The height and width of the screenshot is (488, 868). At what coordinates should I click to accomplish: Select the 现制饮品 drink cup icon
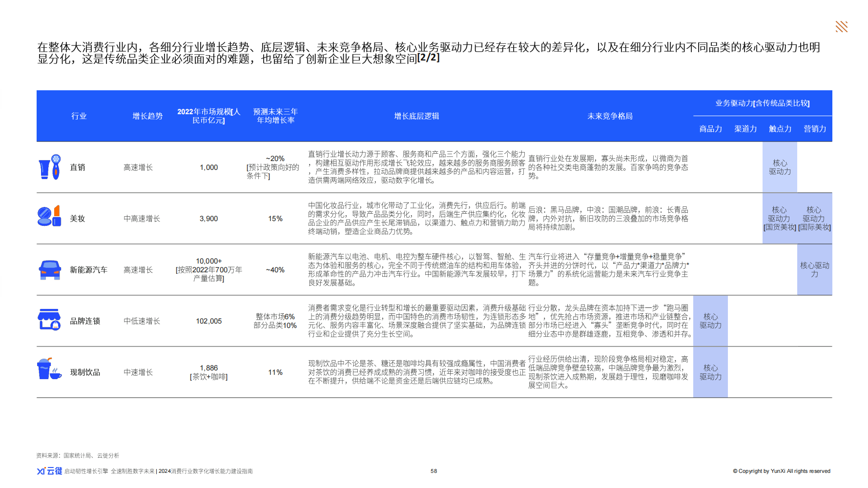click(49, 369)
